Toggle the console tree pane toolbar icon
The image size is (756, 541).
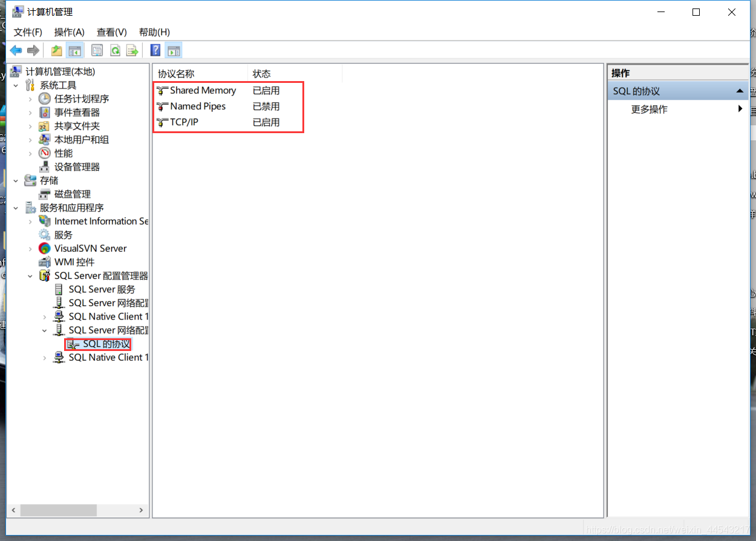[x=74, y=51]
